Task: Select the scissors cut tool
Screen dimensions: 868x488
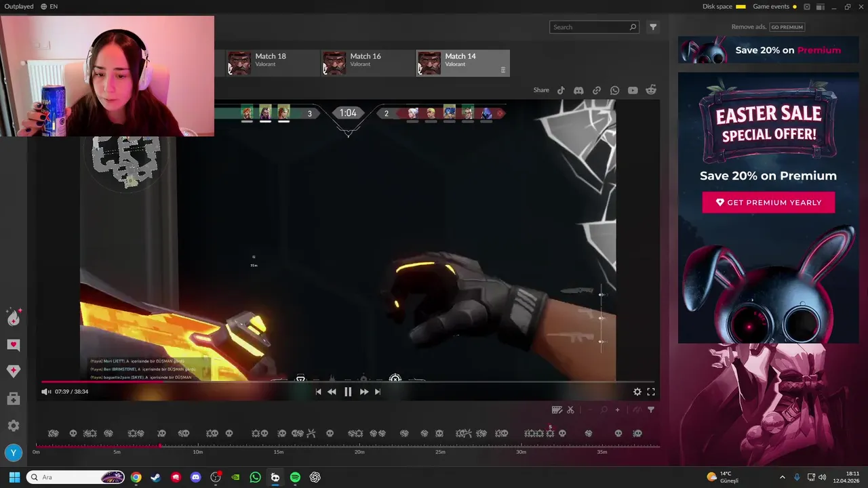Action: pyautogui.click(x=570, y=410)
